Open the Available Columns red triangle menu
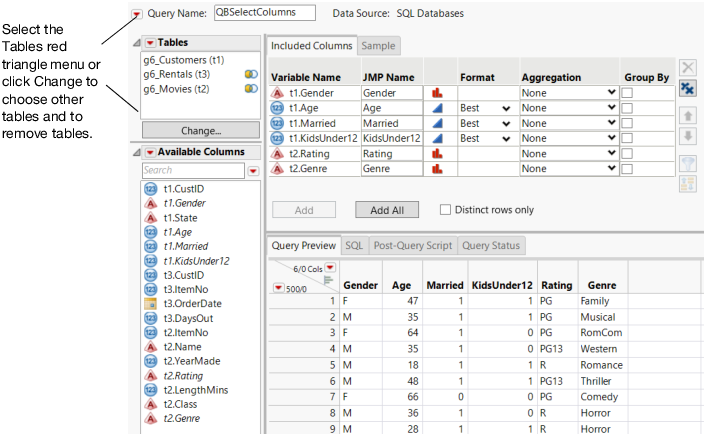The height and width of the screenshot is (436, 707). [150, 152]
